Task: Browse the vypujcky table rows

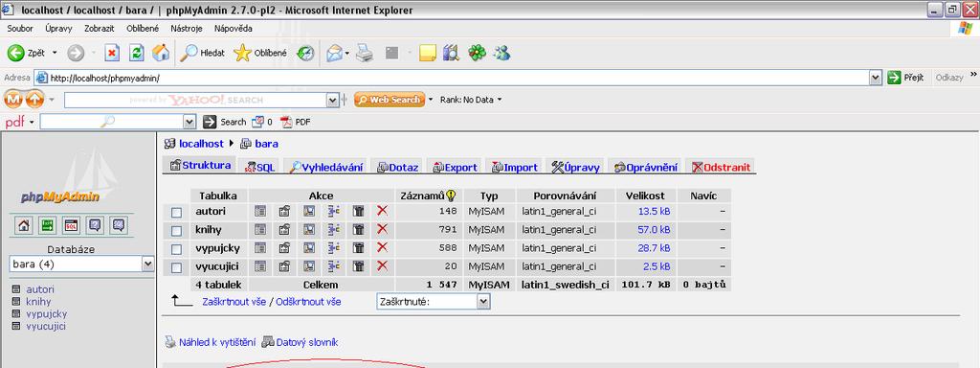Action: pyautogui.click(x=260, y=248)
